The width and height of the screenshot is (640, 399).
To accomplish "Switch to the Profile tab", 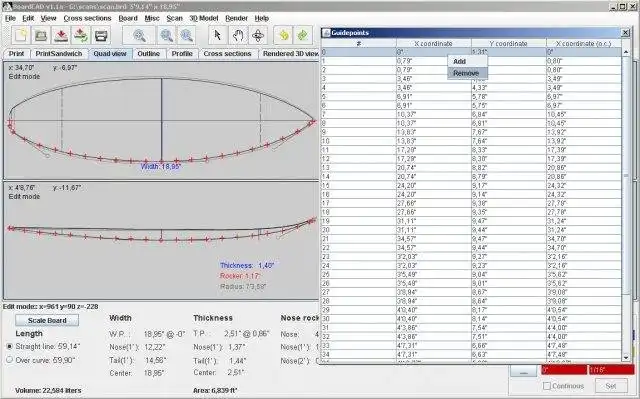I will 182,54.
